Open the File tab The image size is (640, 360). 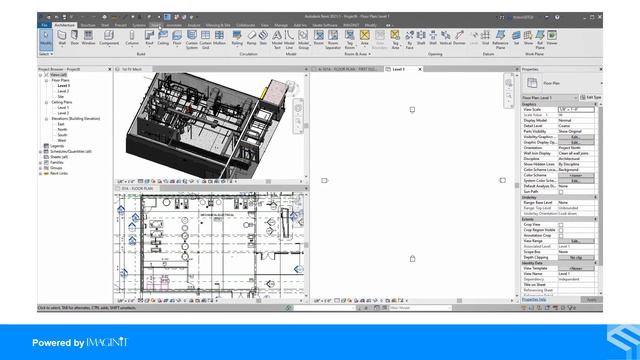pyautogui.click(x=44, y=25)
